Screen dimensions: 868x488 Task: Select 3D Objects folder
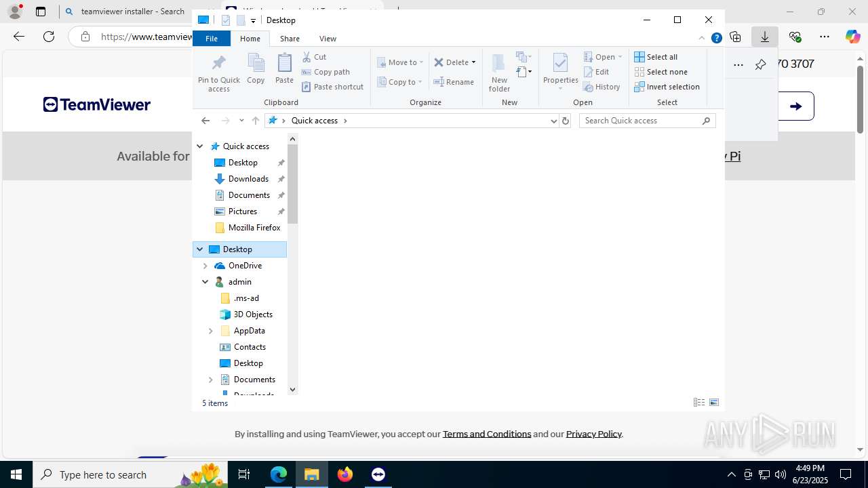[253, 314]
